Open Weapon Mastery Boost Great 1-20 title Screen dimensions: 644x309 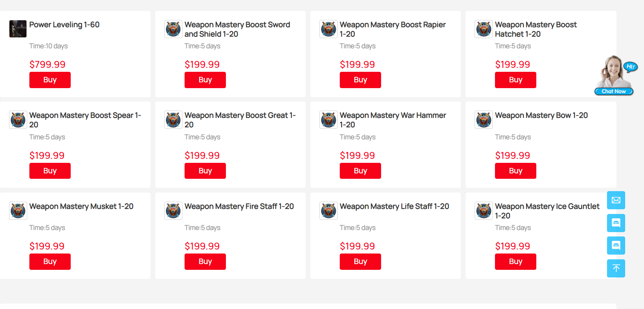coord(240,120)
